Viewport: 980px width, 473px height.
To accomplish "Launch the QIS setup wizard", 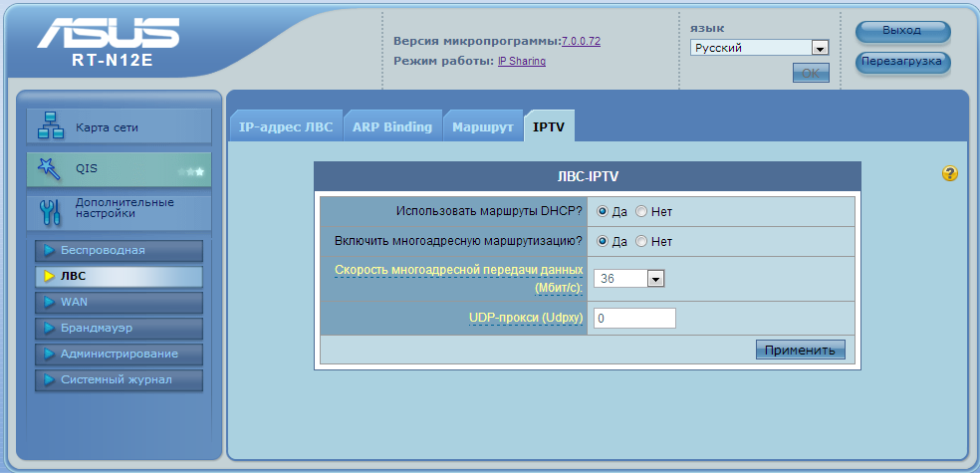I will [118, 170].
